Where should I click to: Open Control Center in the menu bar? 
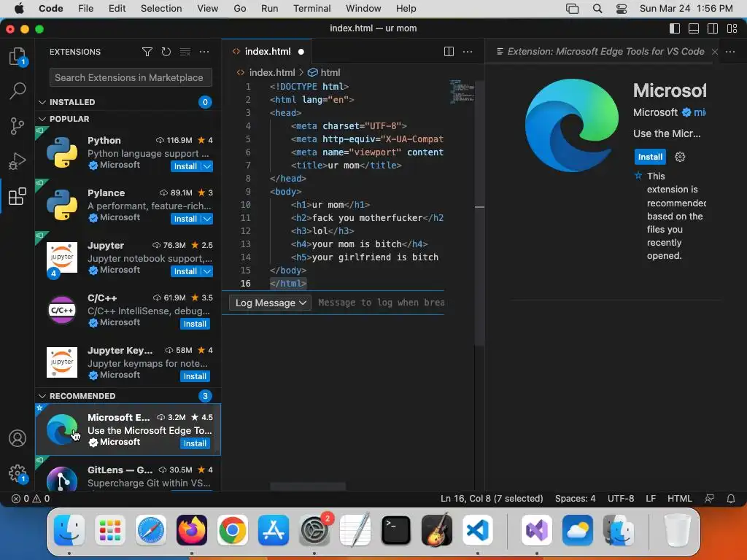point(622,9)
